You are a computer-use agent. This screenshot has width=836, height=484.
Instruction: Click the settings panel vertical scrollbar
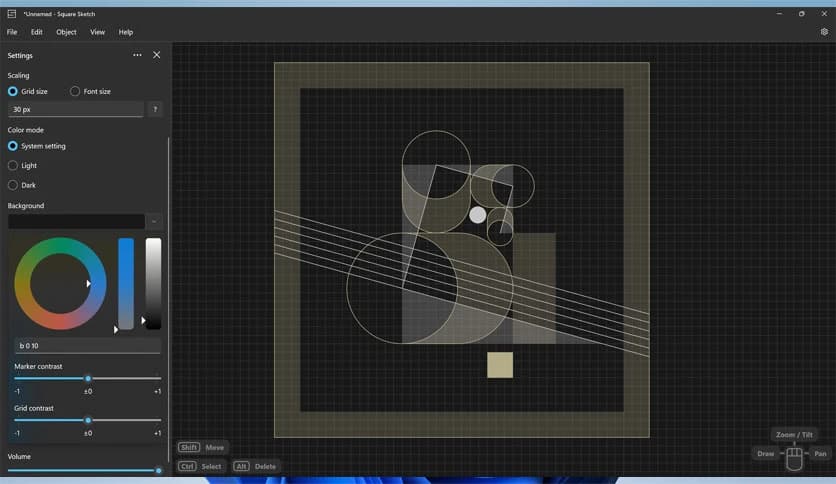(x=168, y=299)
